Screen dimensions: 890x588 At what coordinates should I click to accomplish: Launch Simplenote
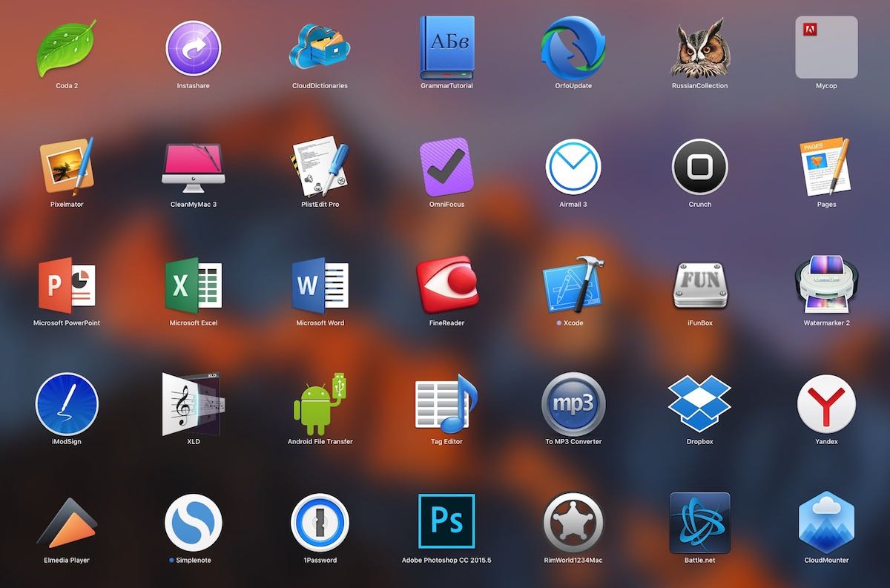(193, 523)
